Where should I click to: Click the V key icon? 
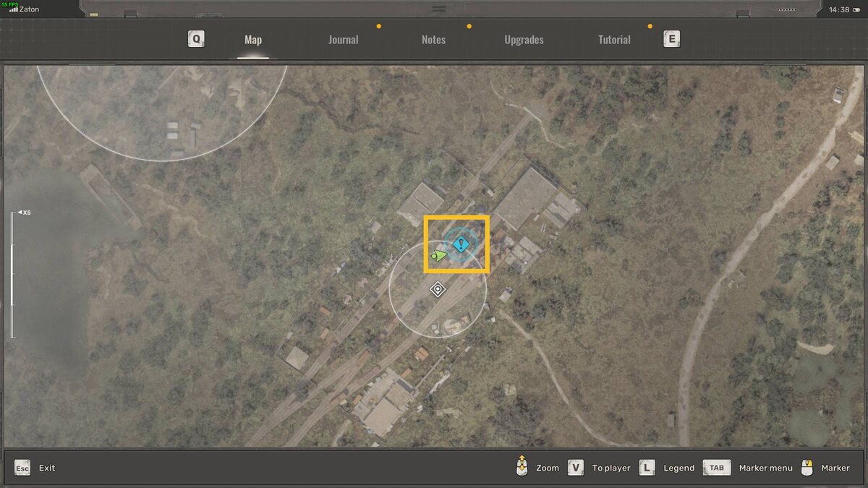[x=576, y=468]
